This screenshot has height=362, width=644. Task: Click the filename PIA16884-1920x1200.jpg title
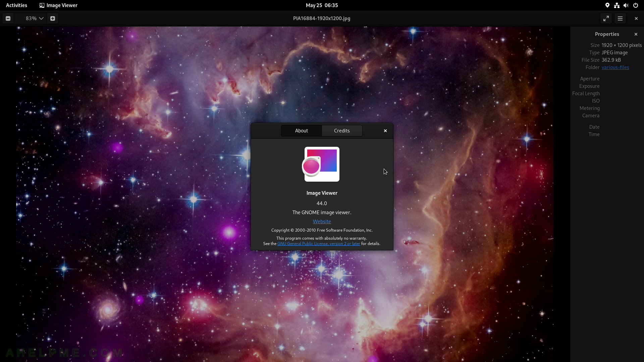click(321, 18)
